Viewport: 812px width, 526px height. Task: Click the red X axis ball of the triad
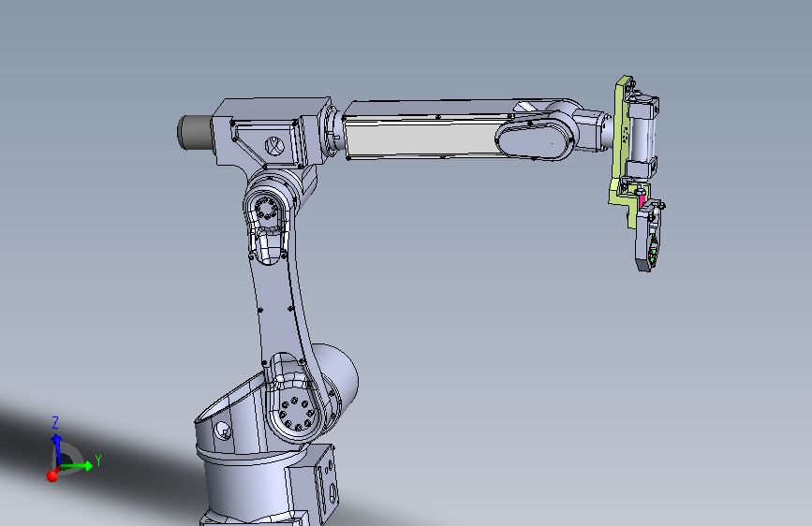[52, 475]
